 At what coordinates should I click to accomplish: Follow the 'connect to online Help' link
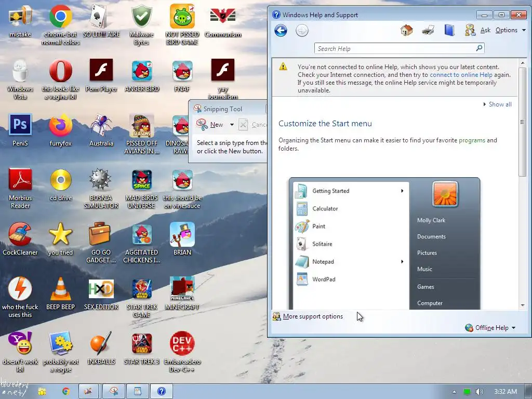(461, 75)
